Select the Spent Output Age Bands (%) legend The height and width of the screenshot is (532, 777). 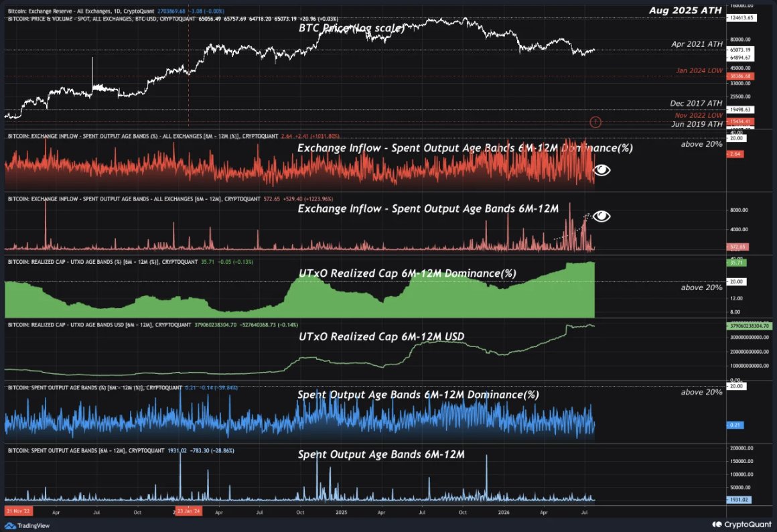coord(94,388)
